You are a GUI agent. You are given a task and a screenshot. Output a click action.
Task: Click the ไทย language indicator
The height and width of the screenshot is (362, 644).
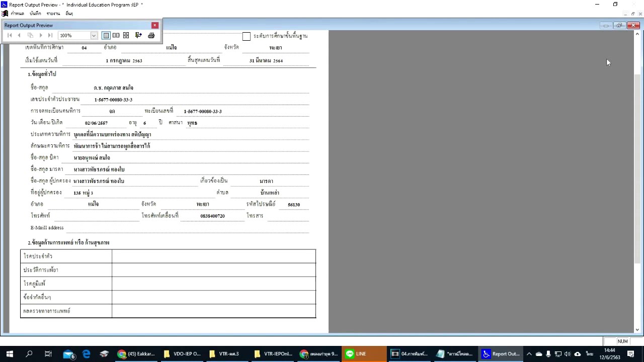click(589, 354)
